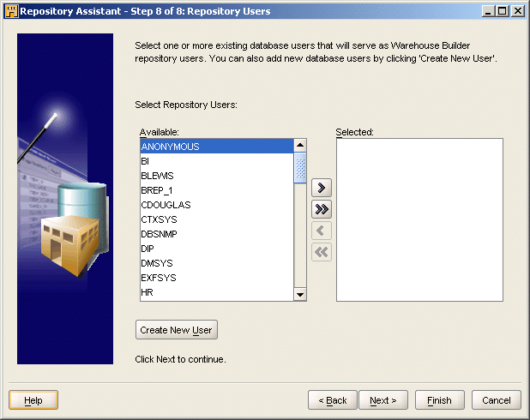
Task: Minimize the Repository Assistant window
Action: pos(488,11)
